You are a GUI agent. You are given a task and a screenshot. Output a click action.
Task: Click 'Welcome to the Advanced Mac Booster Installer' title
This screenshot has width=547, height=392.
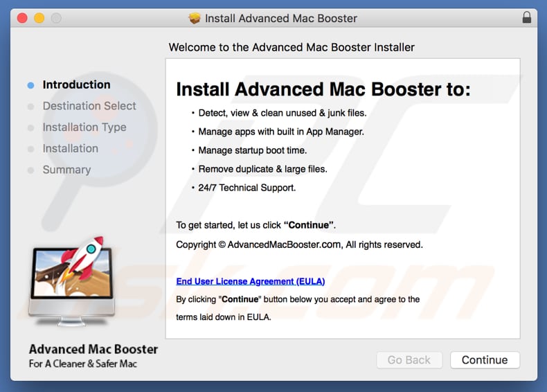point(292,47)
